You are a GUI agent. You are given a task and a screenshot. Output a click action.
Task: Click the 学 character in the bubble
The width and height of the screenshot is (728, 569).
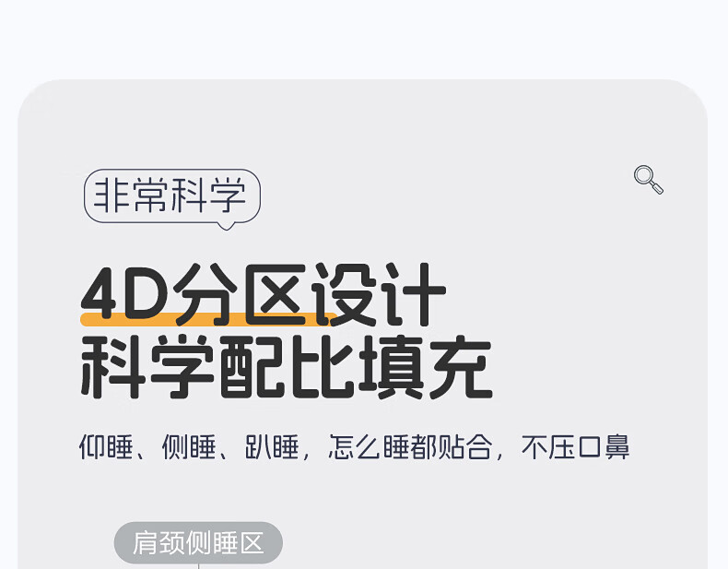click(x=228, y=196)
